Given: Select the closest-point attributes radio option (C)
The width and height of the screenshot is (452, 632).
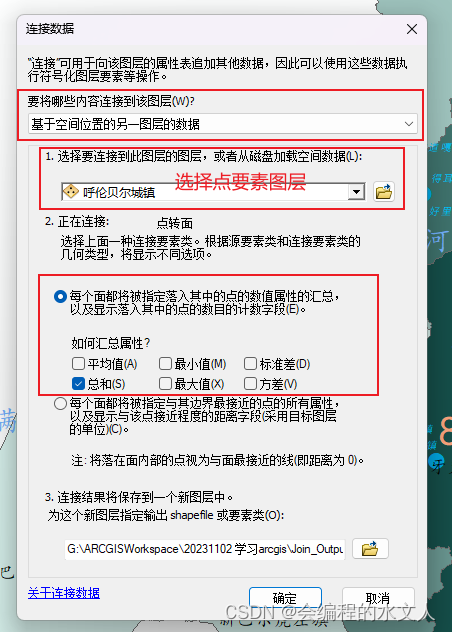Looking at the screenshot, I should (60, 403).
